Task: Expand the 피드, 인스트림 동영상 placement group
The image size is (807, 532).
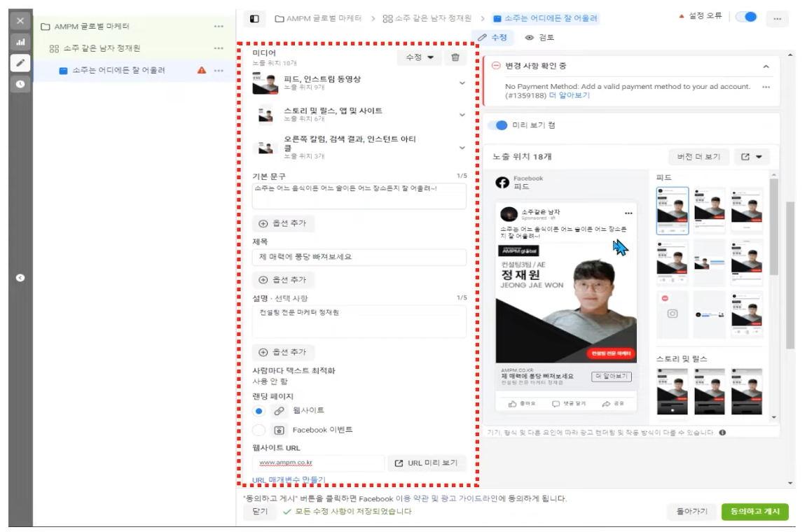Action: click(462, 83)
